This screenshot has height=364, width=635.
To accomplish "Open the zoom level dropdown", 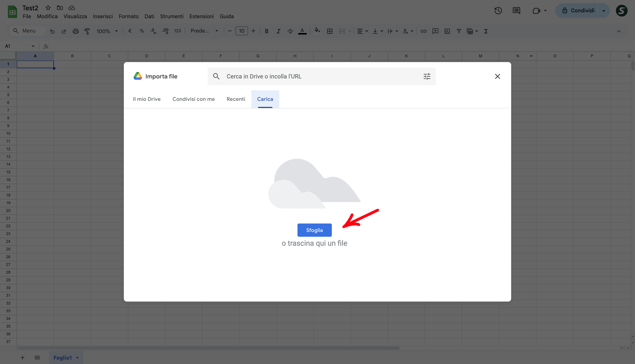I will click(107, 31).
